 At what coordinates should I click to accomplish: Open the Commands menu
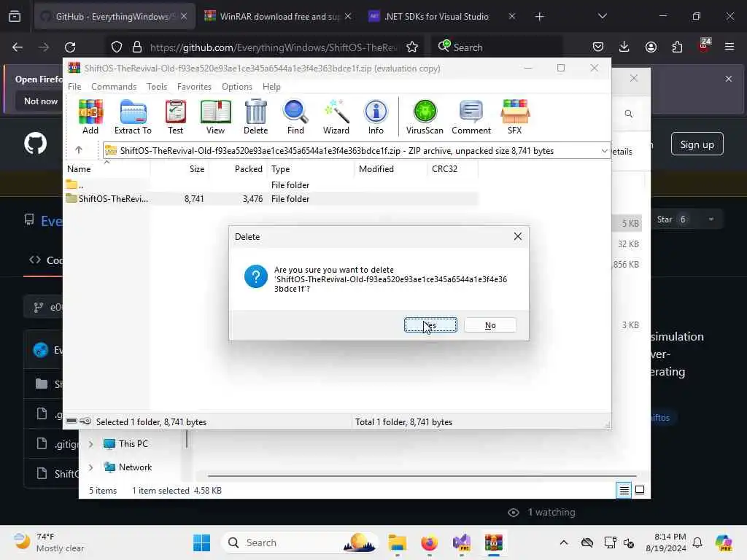point(114,87)
